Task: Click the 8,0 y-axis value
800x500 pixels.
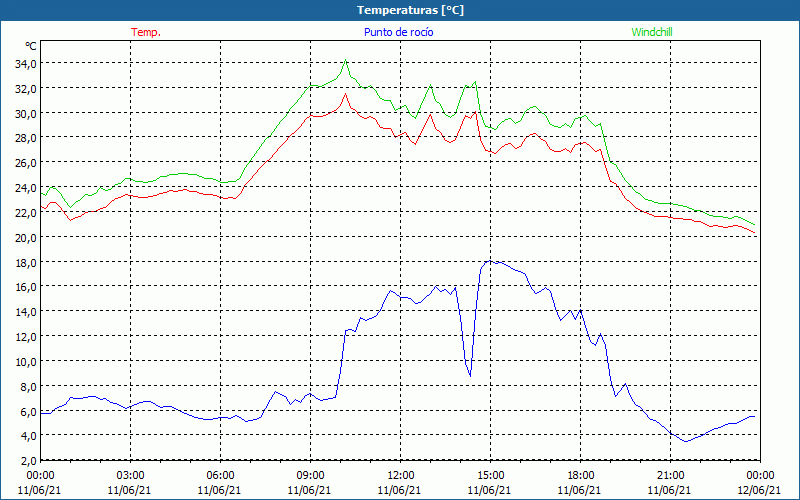Action: (29, 386)
